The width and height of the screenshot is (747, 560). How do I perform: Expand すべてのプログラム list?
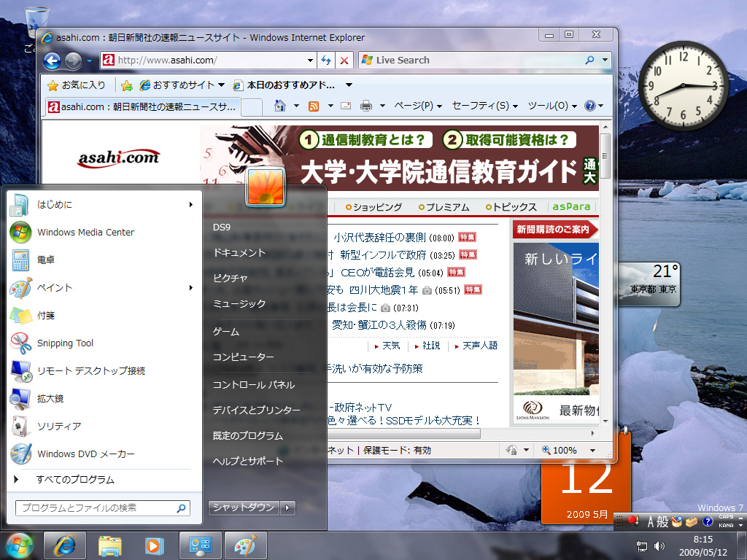(x=102, y=480)
